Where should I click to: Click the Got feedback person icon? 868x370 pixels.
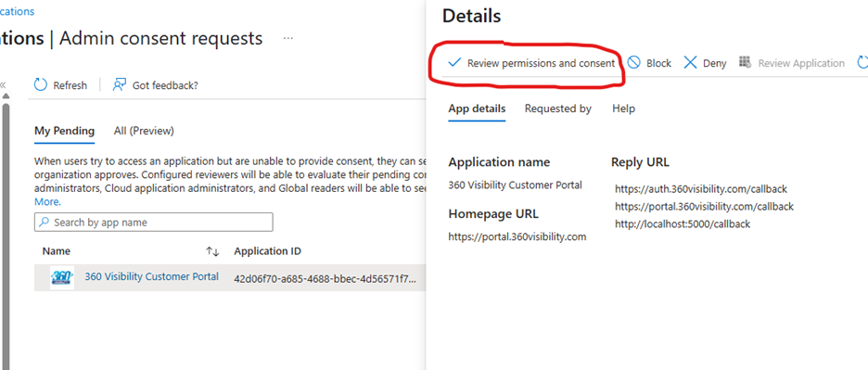(119, 84)
